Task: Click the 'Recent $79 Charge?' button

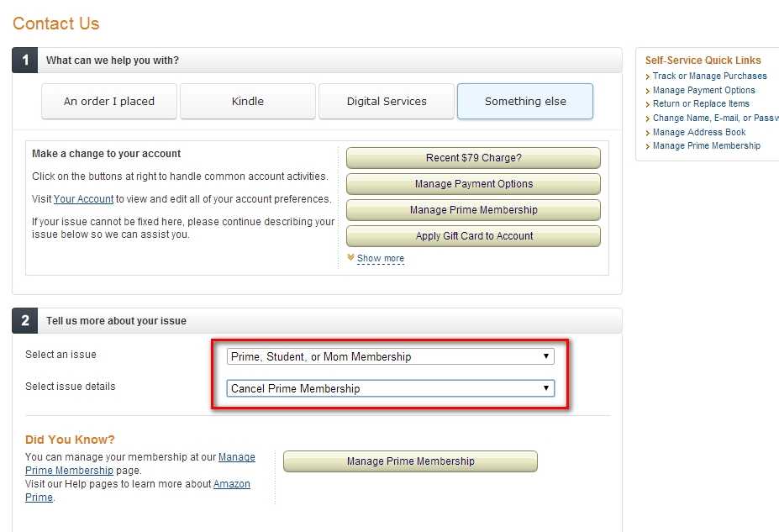Action: (x=473, y=158)
